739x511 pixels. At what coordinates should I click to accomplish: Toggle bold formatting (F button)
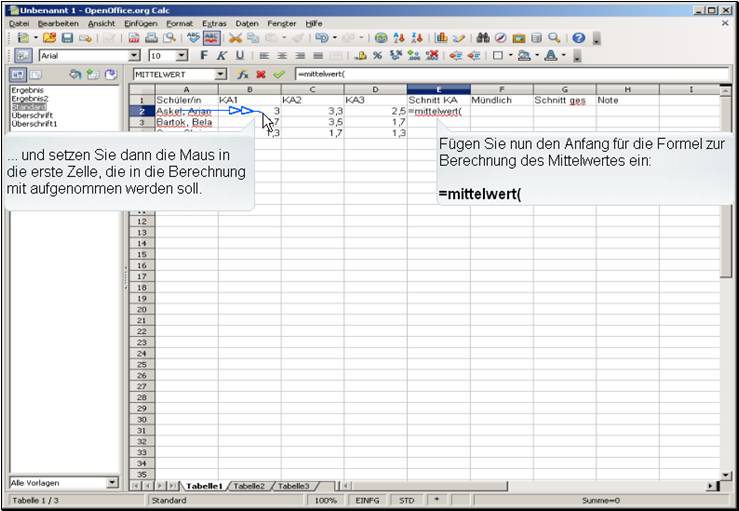[x=204, y=56]
